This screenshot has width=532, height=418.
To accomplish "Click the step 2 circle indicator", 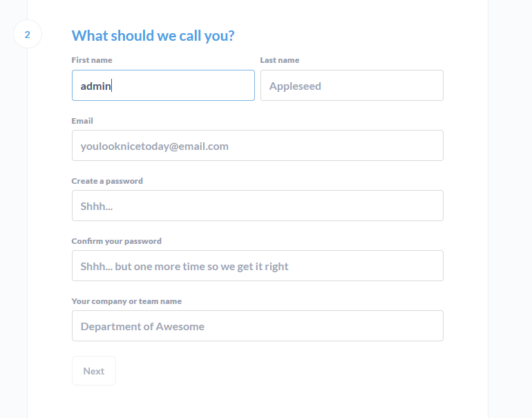I will (x=28, y=35).
